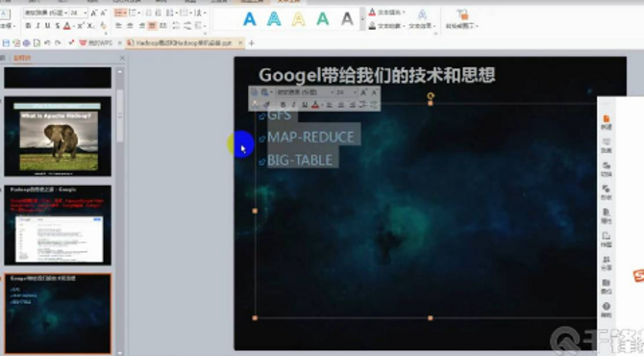Close the slide thumbnail panel
Viewport: 644px width, 356px height.
point(122,58)
